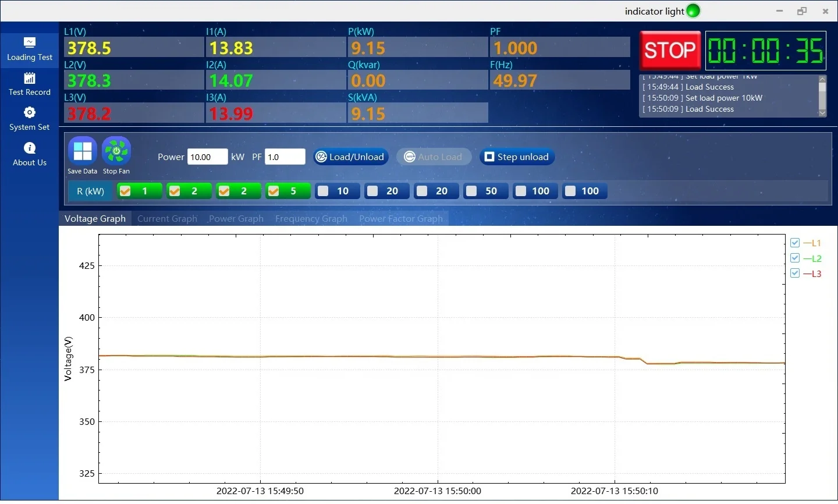Click the Save Data icon
This screenshot has width=838, height=504.
82,151
